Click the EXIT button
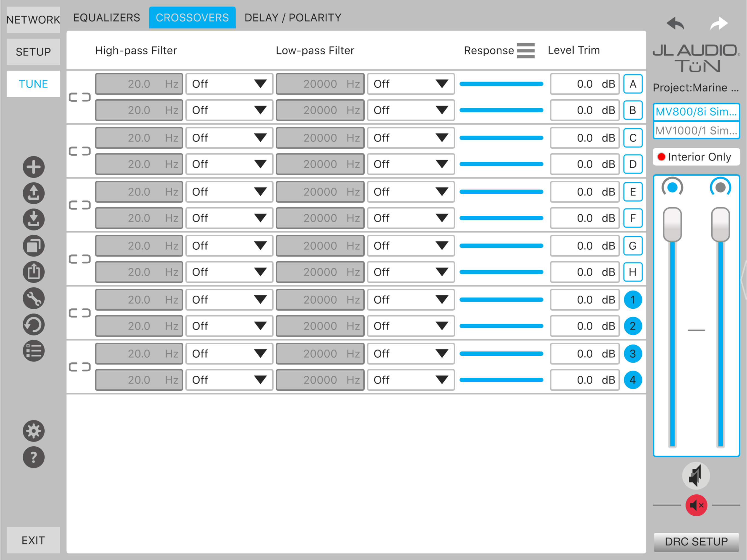Image resolution: width=747 pixels, height=560 pixels. tap(33, 540)
